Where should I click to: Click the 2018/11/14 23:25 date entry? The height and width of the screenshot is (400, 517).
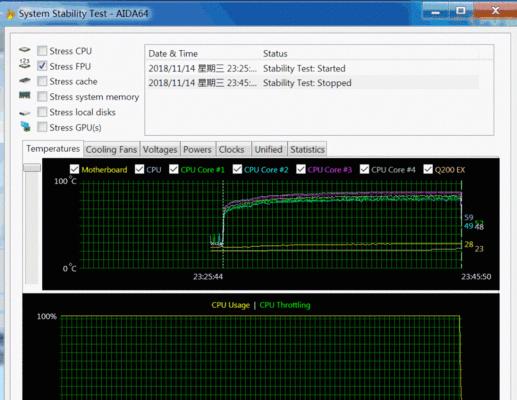click(203, 68)
